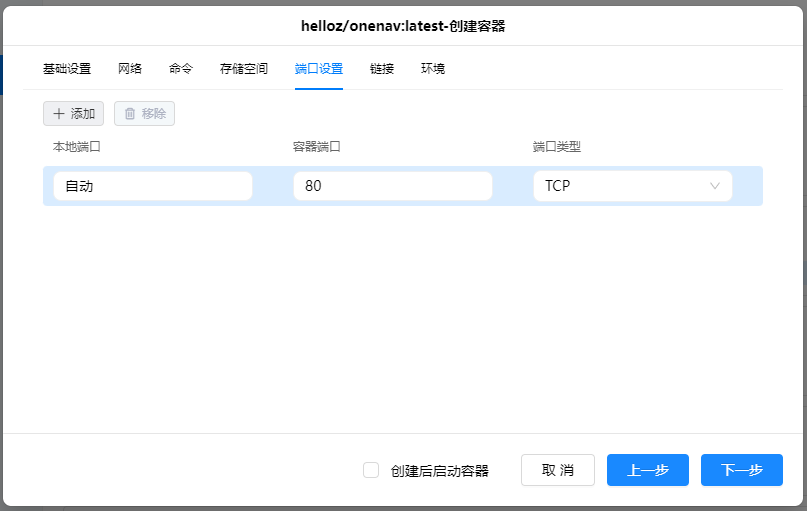Viewport: 807px width, 511px height.
Task: Focus the container port field showing 80
Action: (392, 186)
